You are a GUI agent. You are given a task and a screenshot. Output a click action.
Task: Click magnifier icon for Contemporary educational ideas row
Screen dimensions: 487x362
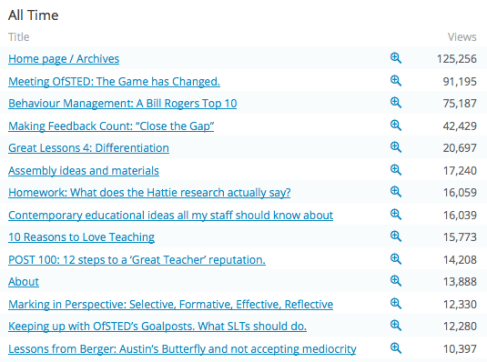coord(396,214)
